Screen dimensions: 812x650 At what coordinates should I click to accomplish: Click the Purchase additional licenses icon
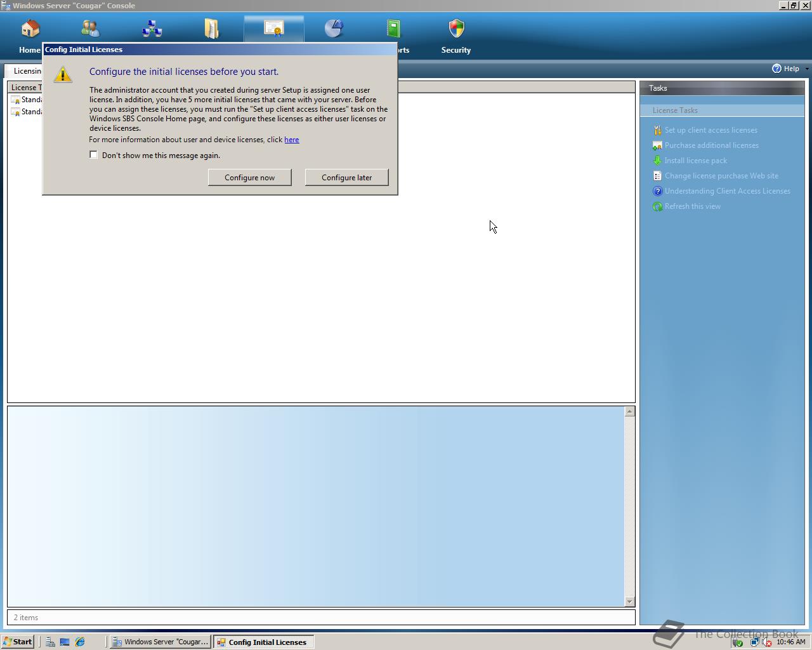pos(657,145)
